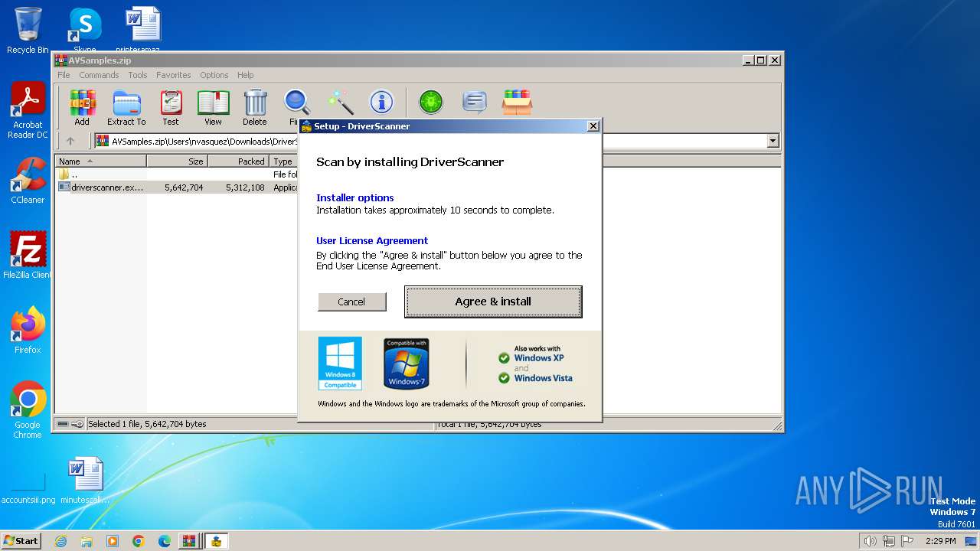Open the archive Comment icon
The height and width of the screenshot is (551, 980).
(475, 102)
